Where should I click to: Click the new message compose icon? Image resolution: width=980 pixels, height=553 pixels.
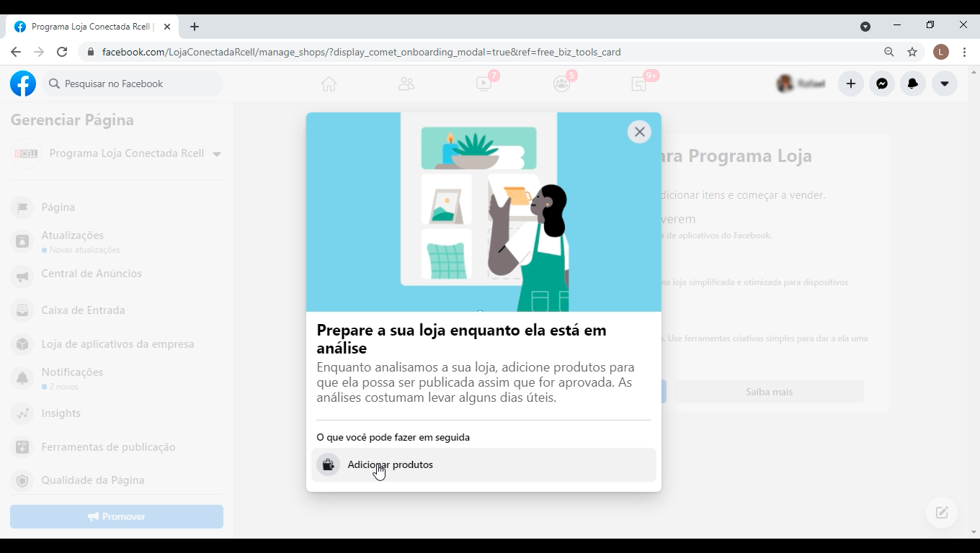[x=942, y=513]
